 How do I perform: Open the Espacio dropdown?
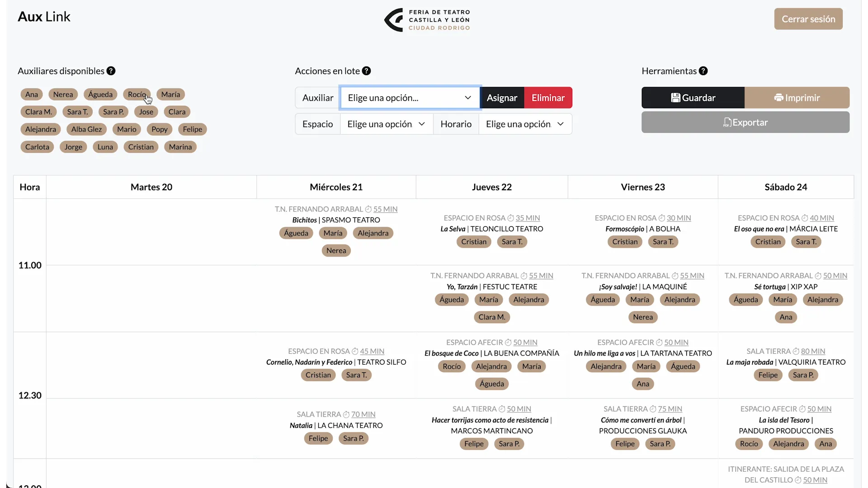tap(386, 124)
